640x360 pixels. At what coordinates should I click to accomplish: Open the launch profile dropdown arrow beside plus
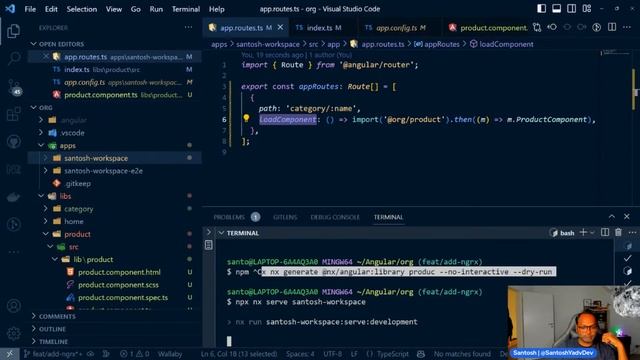[592, 233]
